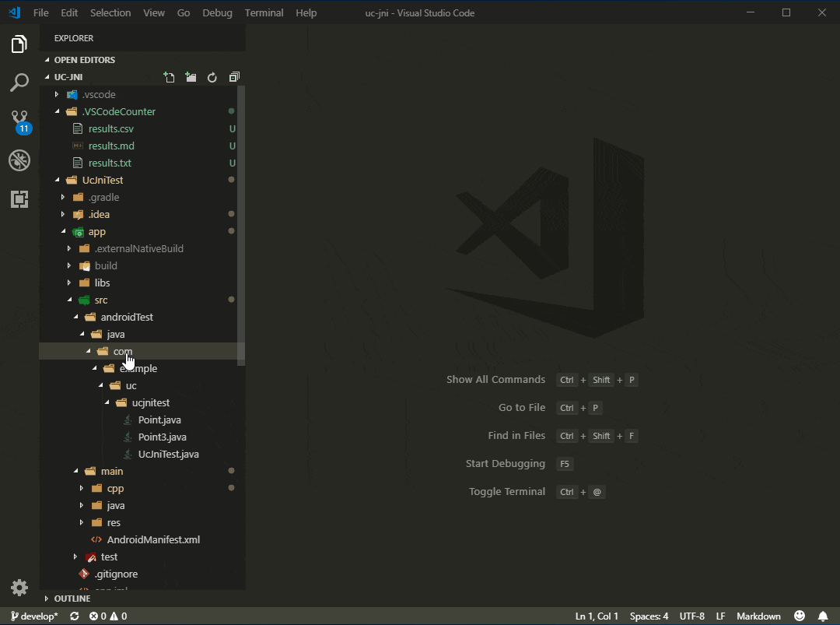Open the results.csv file
Screen dimensions: 840x625
click(x=142, y=128)
